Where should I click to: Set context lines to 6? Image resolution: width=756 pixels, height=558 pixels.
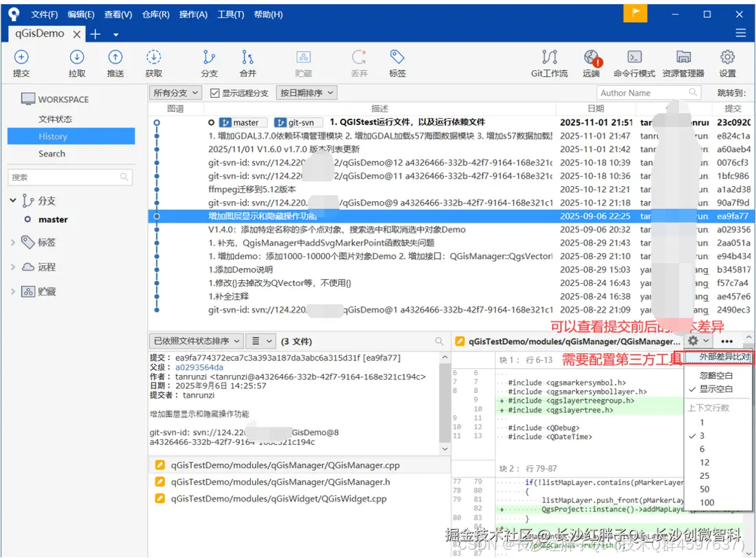tap(702, 449)
